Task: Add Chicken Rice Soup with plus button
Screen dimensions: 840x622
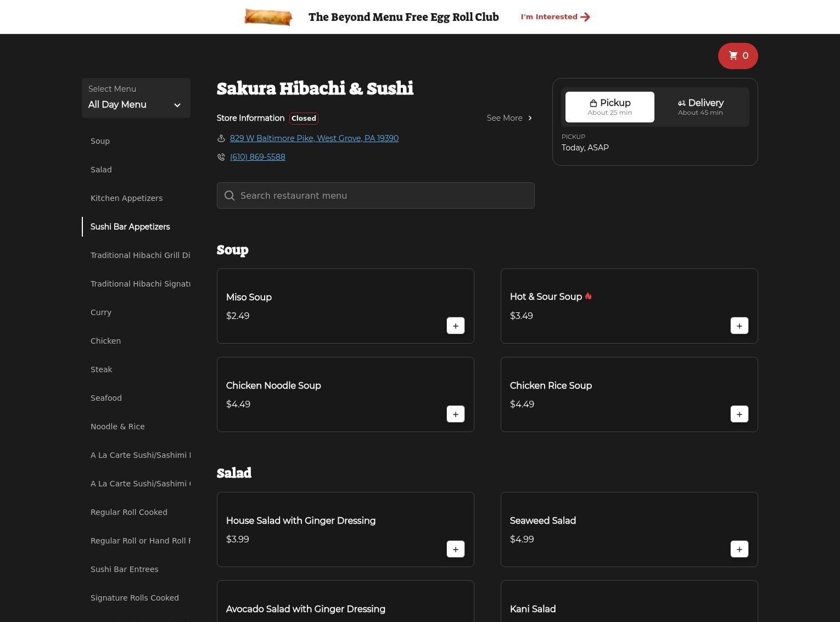Action: (x=739, y=414)
